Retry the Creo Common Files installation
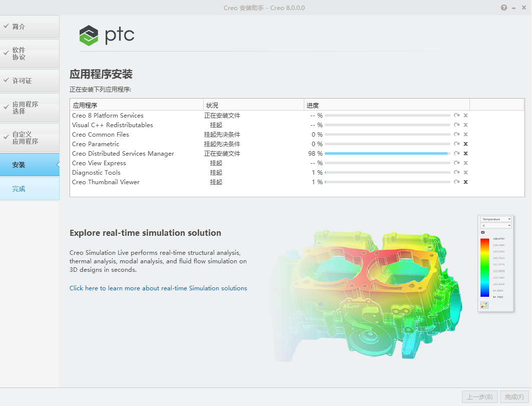The width and height of the screenshot is (532, 406). [456, 135]
